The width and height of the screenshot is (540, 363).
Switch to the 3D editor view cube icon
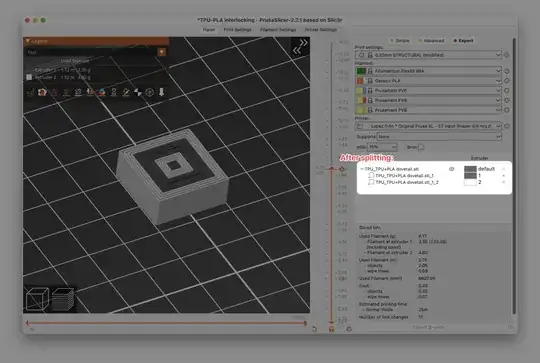37,299
